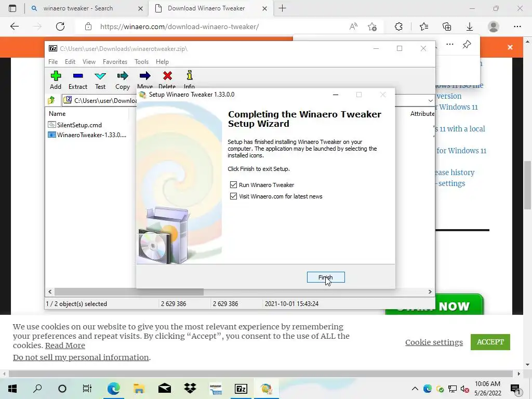Click the Extract tool in 7-Zip
The image size is (532, 399).
coord(78,80)
